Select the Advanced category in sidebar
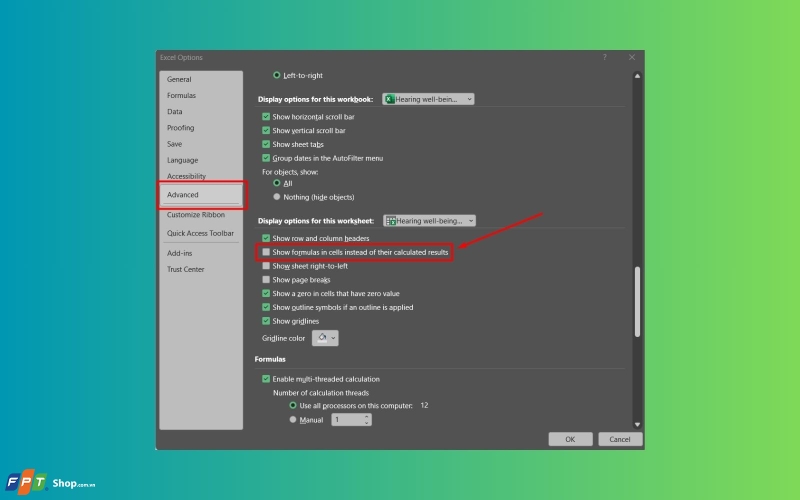Image resolution: width=800 pixels, height=500 pixels. coord(201,194)
